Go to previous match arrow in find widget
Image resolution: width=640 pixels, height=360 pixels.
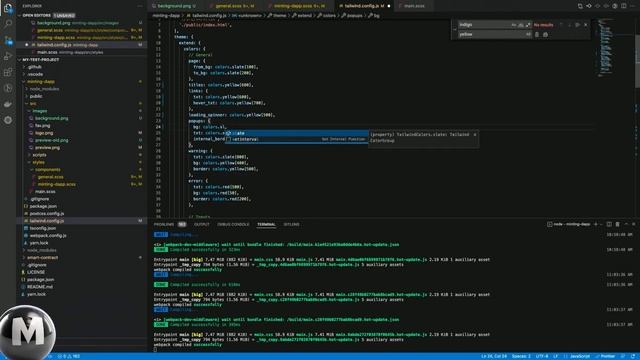[x=561, y=25]
